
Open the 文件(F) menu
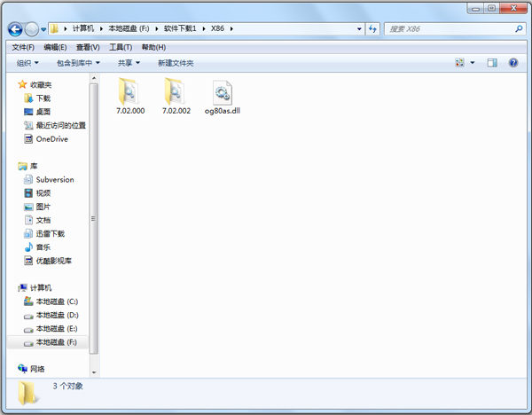(23, 47)
